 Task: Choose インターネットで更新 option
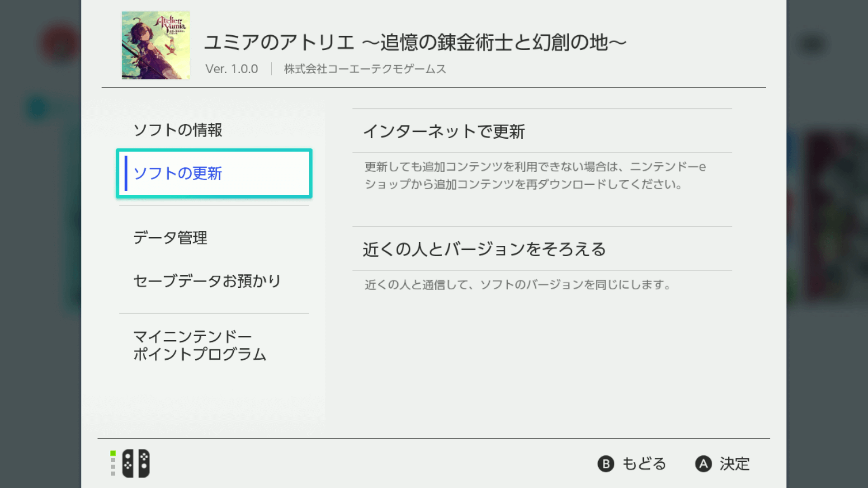tap(444, 131)
